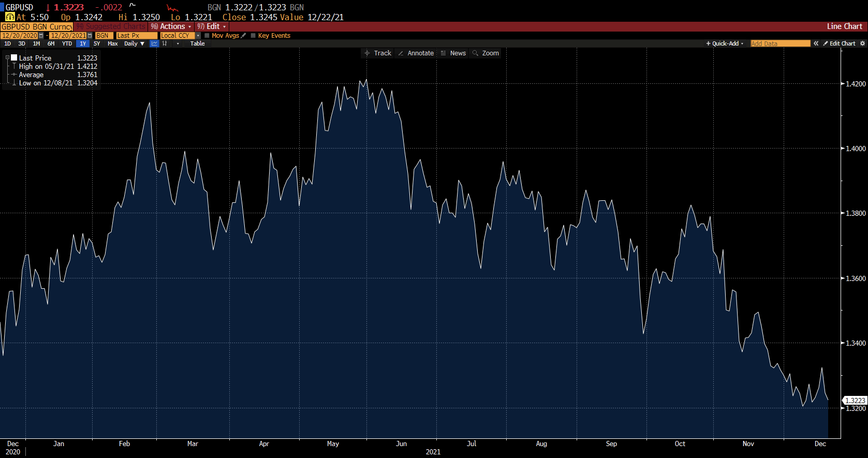Select the line chart type icon
868x458 pixels.
pos(154,43)
